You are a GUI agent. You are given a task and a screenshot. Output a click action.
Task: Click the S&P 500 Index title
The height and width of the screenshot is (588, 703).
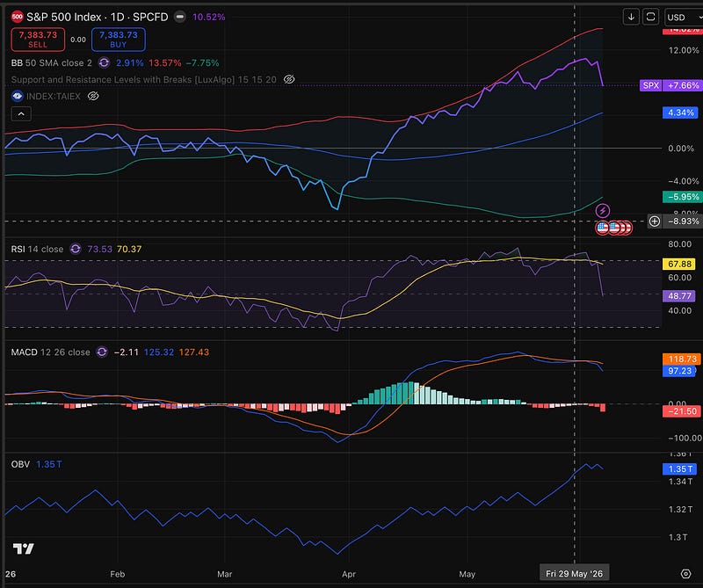64,17
